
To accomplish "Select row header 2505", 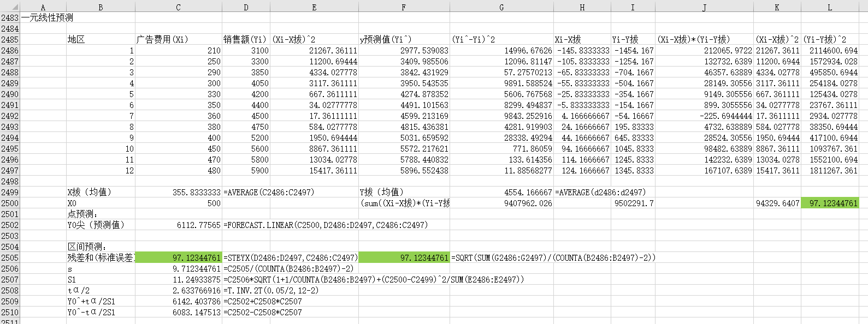I will [10, 257].
